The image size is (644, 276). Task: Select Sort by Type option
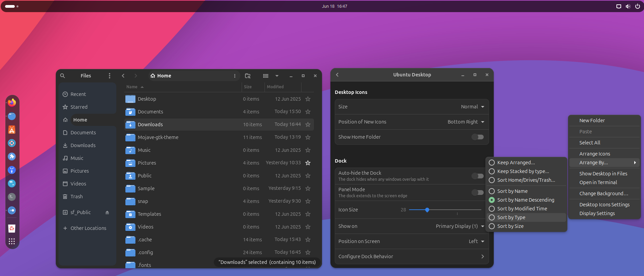(526, 217)
